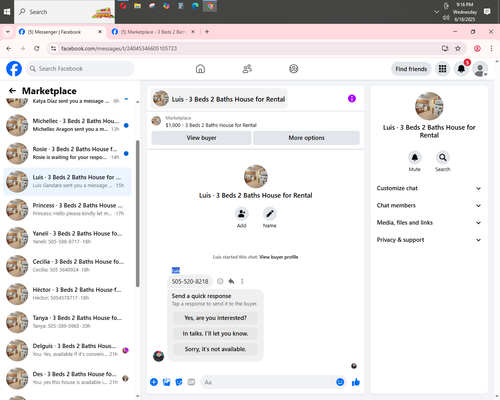Open the Yaneli conversation

click(67, 238)
